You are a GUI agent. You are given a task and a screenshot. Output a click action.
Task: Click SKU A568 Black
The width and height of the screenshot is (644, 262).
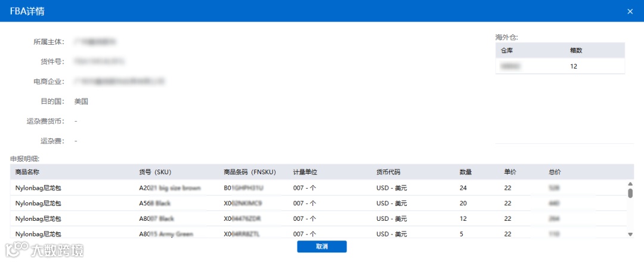tap(155, 203)
